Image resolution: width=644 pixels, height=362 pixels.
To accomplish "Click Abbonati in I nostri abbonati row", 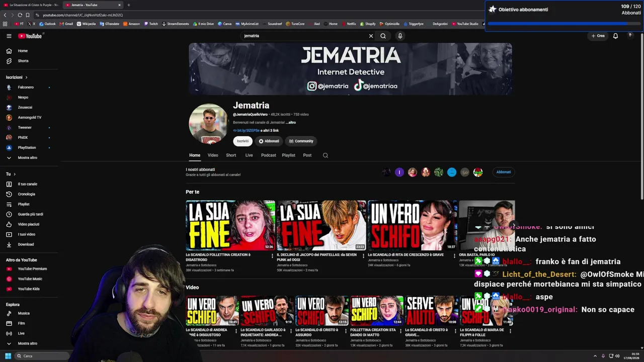I will pyautogui.click(x=504, y=172).
